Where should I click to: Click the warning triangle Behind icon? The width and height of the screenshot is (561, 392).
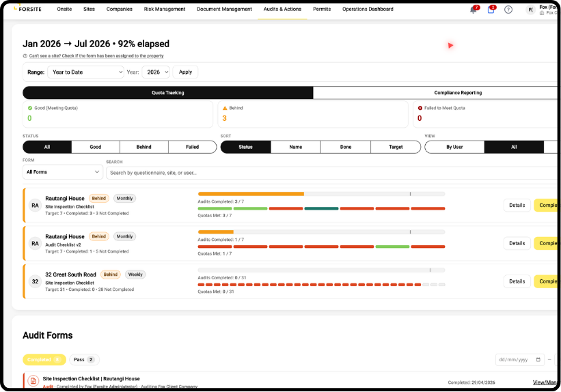tap(225, 108)
